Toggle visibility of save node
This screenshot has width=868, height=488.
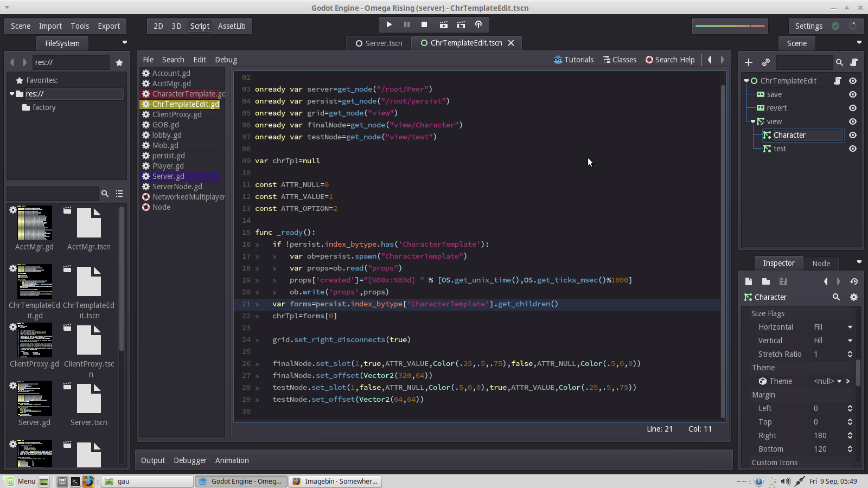click(x=853, y=94)
